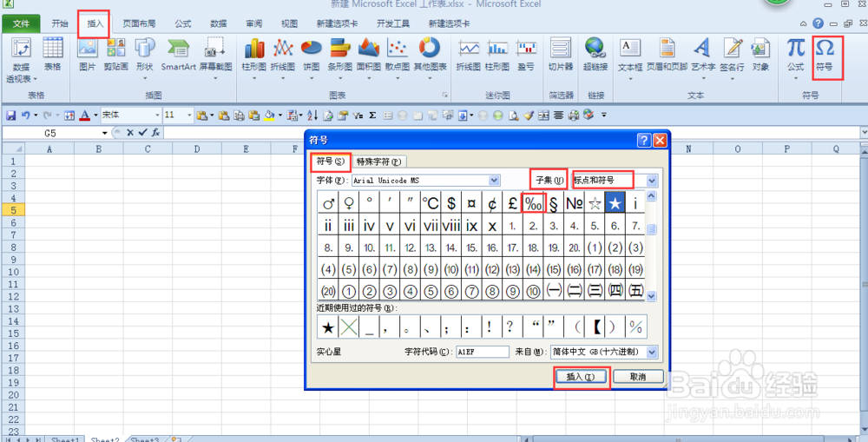Insert a 饼图 pie chart

point(311,58)
